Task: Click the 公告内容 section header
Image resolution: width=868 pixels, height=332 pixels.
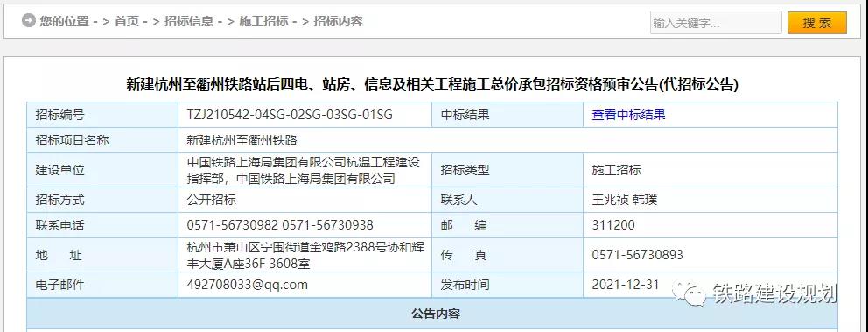Action: pyautogui.click(x=432, y=314)
